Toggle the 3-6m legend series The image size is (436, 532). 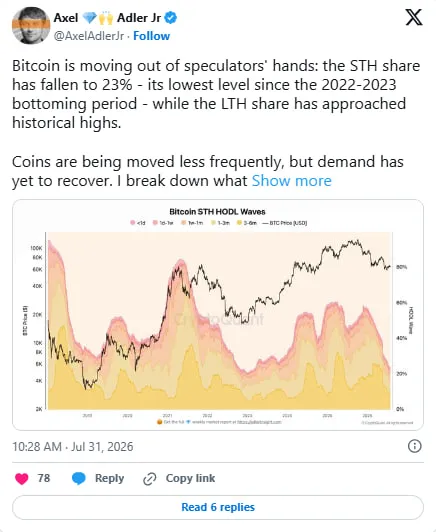point(247,223)
